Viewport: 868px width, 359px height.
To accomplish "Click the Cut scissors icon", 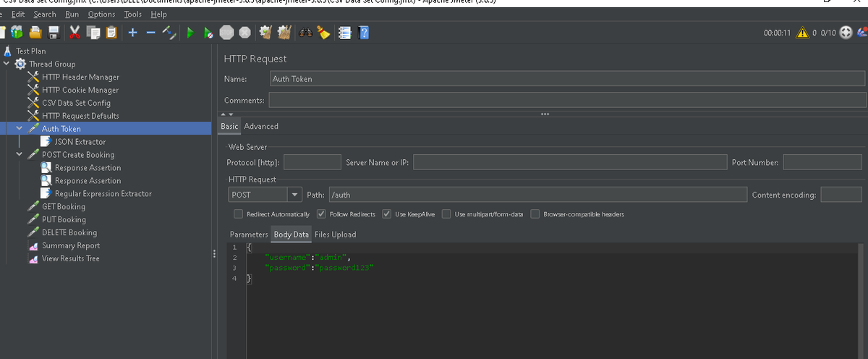I will coord(75,33).
